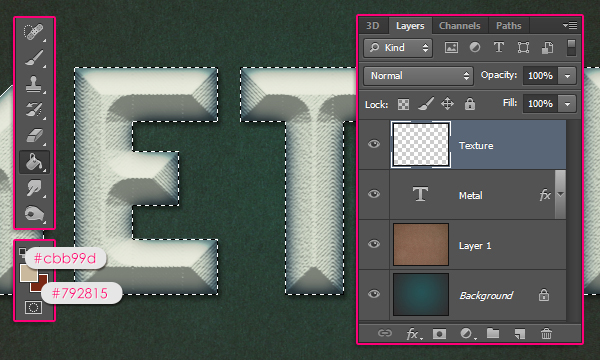Select the Paint Bucket tool

34,162
